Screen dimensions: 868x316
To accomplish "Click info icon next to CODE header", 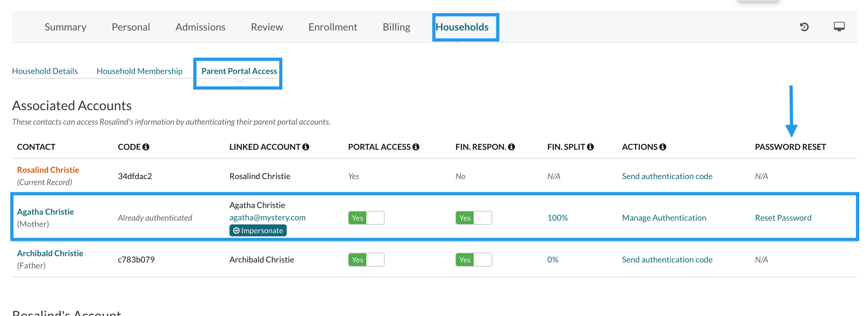I will pos(146,147).
